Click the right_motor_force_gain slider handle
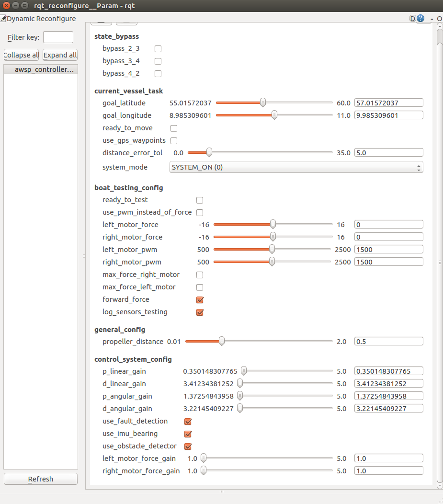The width and height of the screenshot is (443, 504). pos(204,470)
